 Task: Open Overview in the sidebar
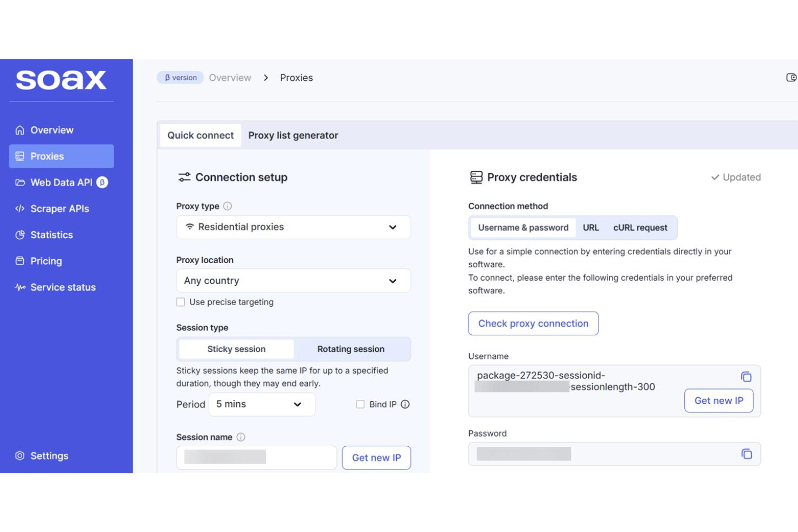61,130
